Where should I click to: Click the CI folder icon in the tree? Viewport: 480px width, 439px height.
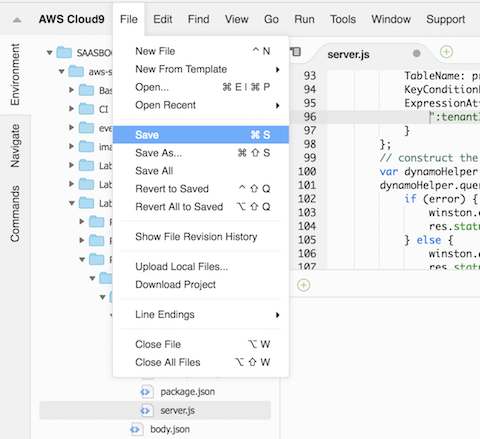point(86,109)
